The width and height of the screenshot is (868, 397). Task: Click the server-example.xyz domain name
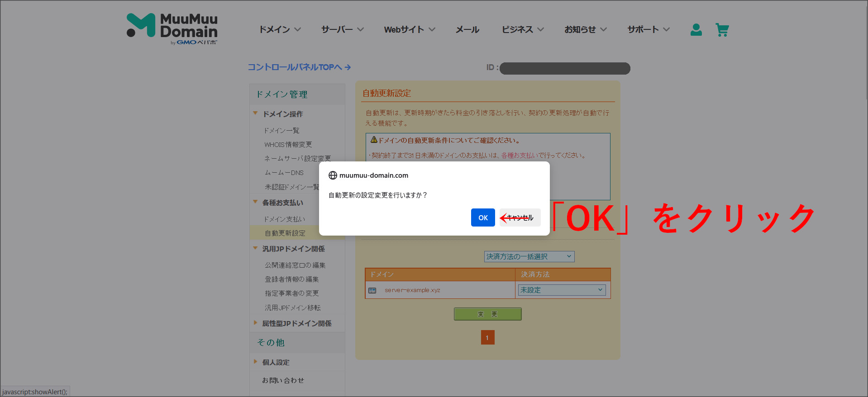point(412,290)
